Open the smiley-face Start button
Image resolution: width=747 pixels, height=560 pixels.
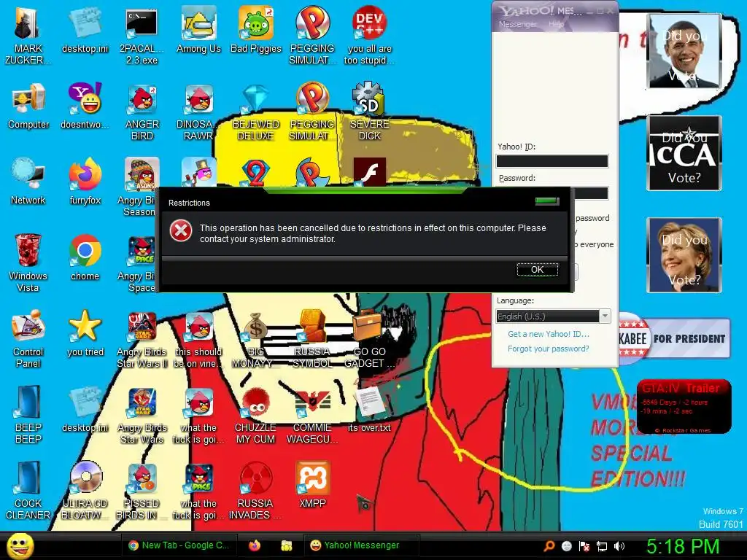tap(20, 545)
